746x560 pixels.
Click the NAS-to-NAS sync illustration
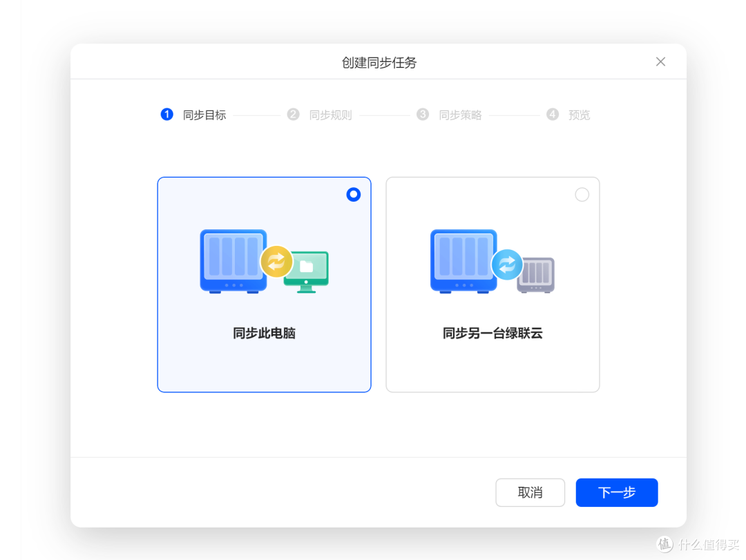point(492,261)
